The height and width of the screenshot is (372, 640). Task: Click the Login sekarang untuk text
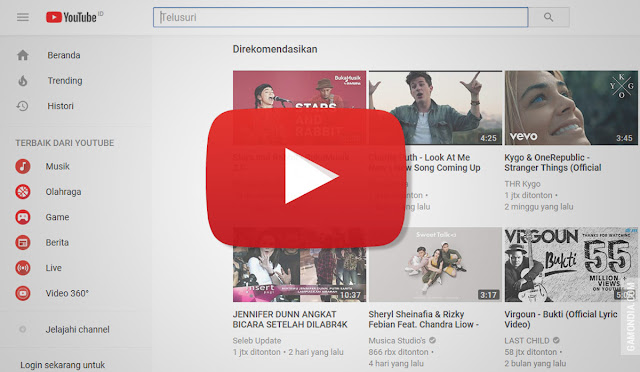[62, 365]
